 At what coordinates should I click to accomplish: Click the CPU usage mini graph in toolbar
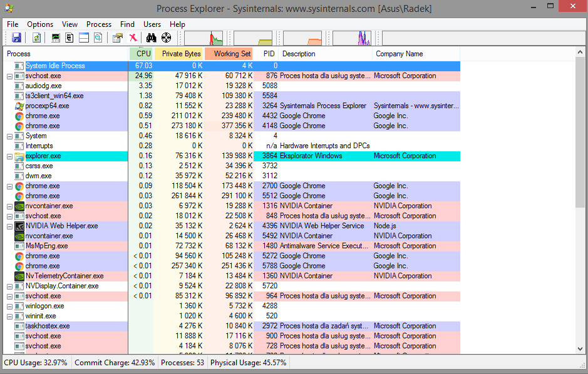click(204, 38)
